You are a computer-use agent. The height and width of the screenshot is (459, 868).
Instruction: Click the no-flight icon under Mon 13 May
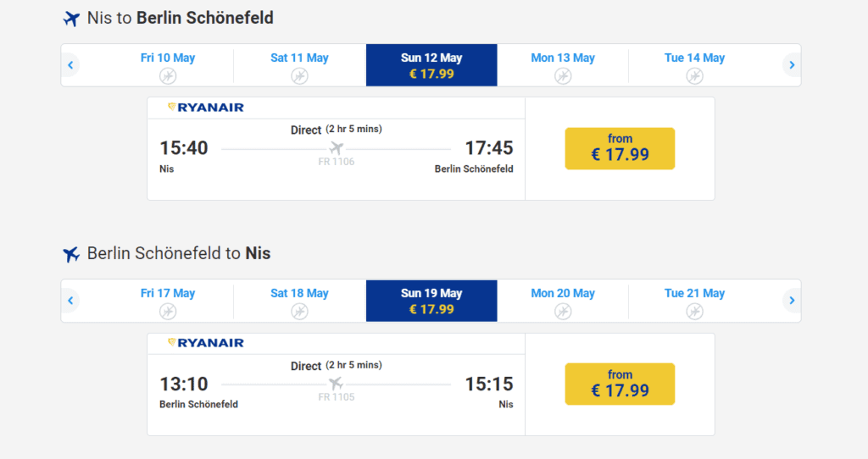point(563,75)
